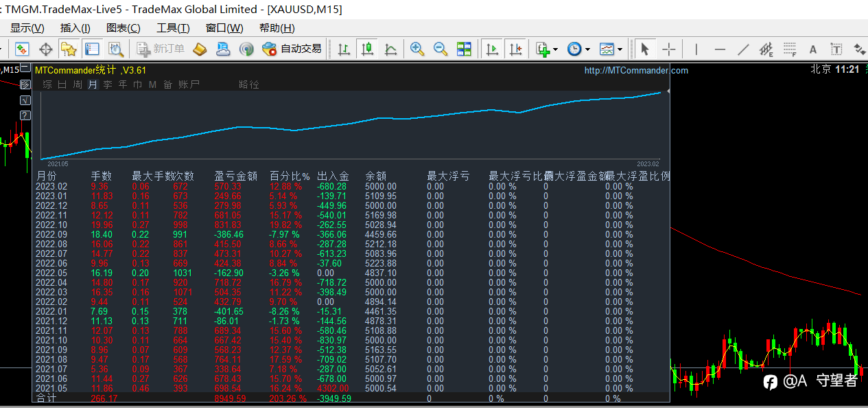Screen dimensions: 868x408
Task: Open the 图表(C) menu
Action: pyautogui.click(x=123, y=27)
